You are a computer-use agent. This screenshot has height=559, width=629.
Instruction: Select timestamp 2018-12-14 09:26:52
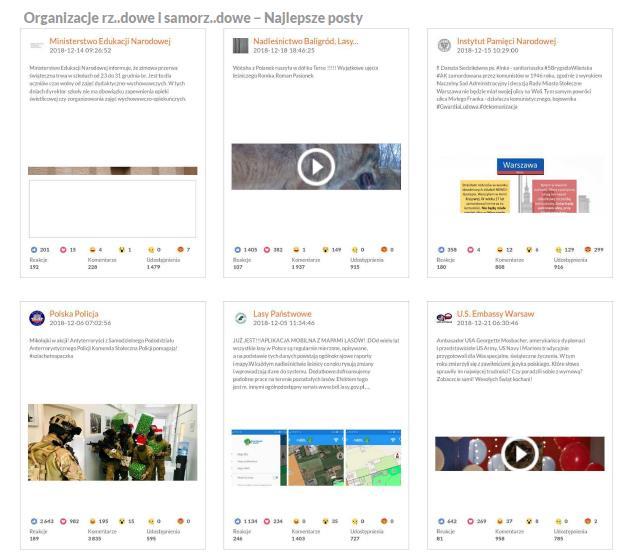point(80,51)
